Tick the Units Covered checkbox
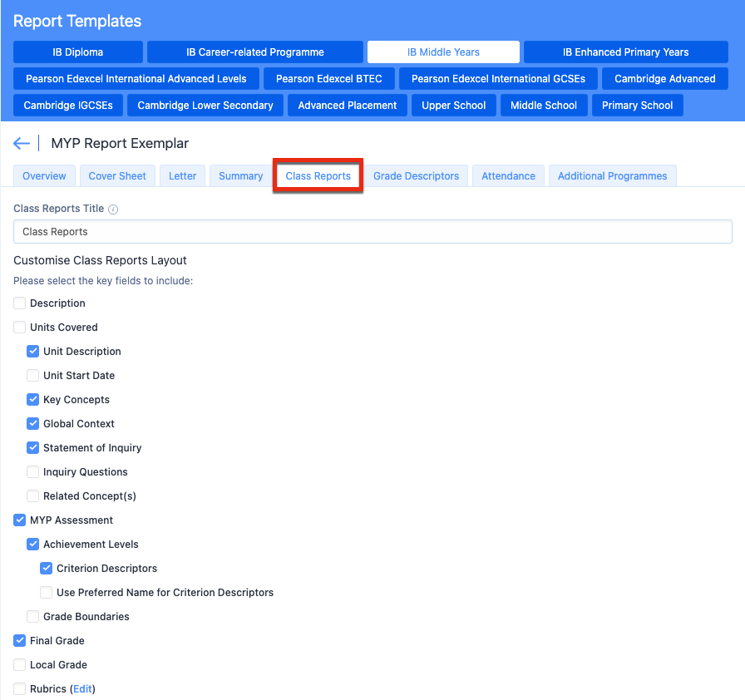745x700 pixels. (x=19, y=328)
